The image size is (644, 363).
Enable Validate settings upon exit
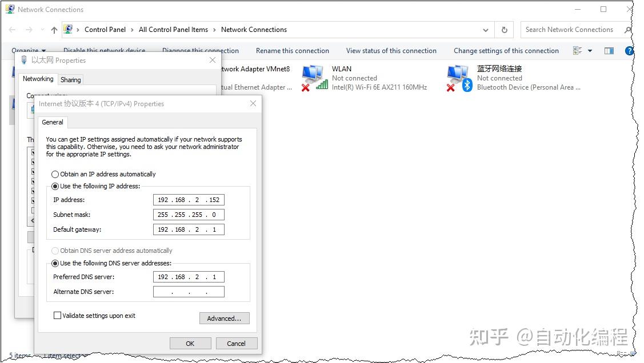coord(57,314)
